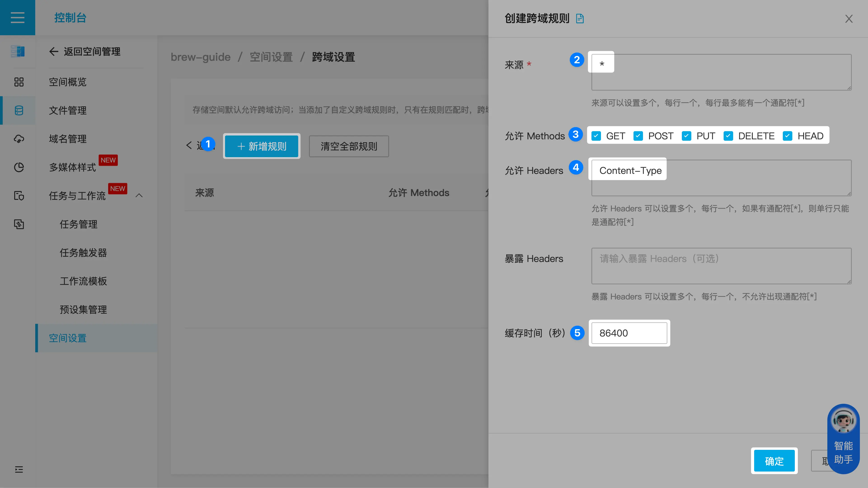Select the database storage icon

[x=19, y=110]
